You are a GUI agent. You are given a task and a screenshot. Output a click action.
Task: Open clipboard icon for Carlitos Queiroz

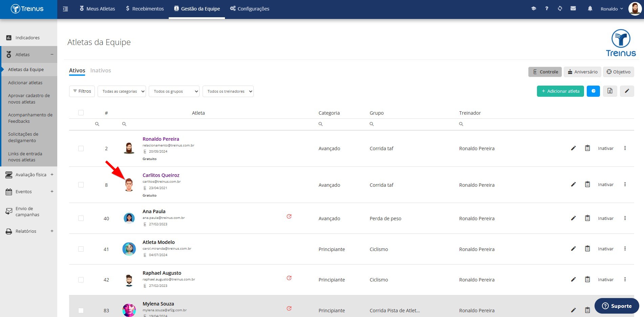click(x=587, y=184)
